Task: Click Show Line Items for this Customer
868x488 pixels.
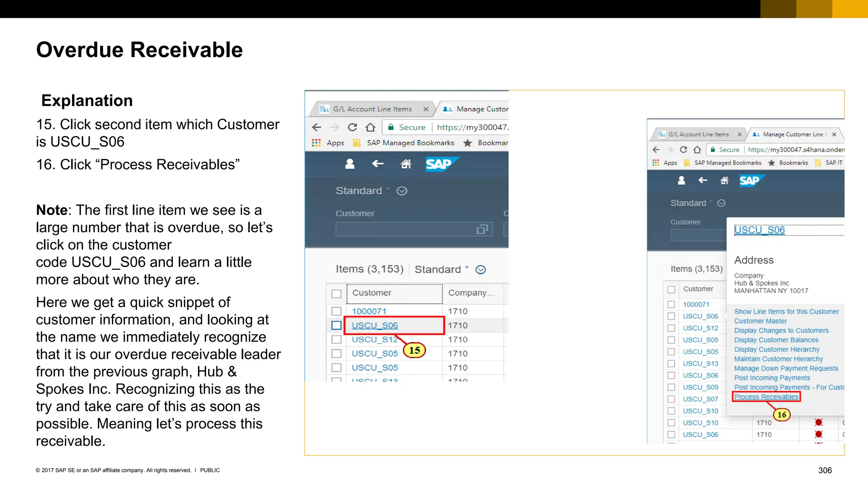Action: point(787,311)
